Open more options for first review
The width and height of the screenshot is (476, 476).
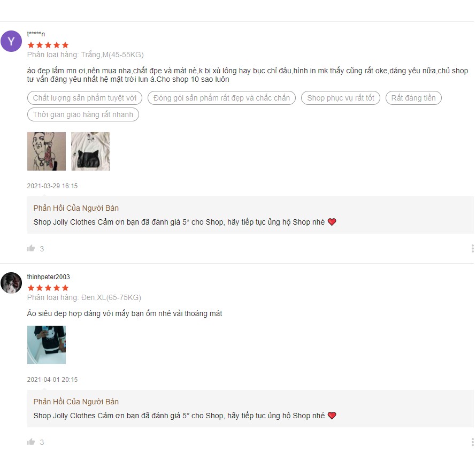(472, 248)
